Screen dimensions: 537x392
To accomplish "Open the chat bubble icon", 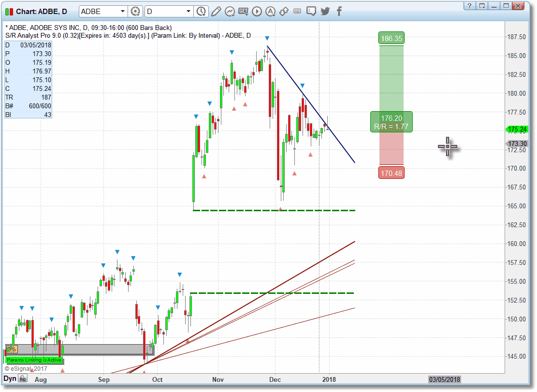I will pyautogui.click(x=311, y=12).
